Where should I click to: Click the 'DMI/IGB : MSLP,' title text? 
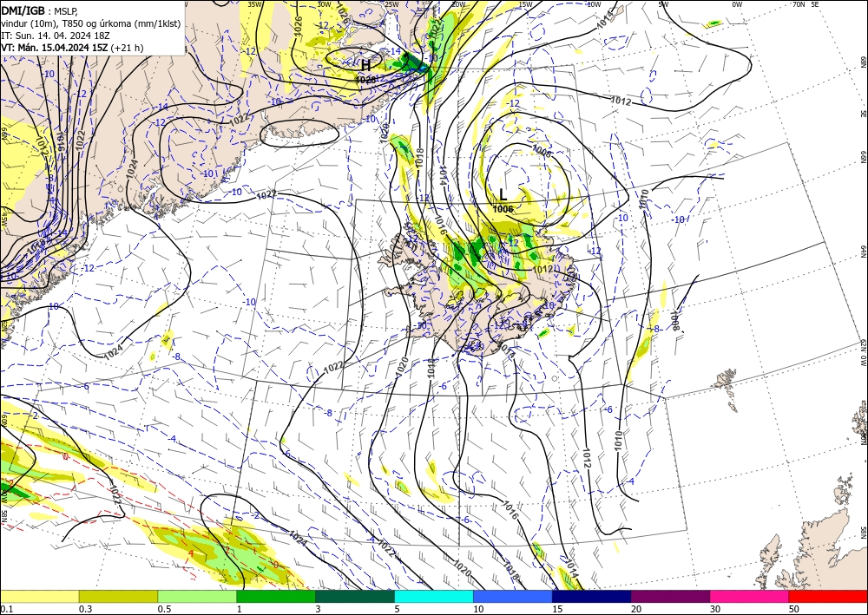point(39,10)
